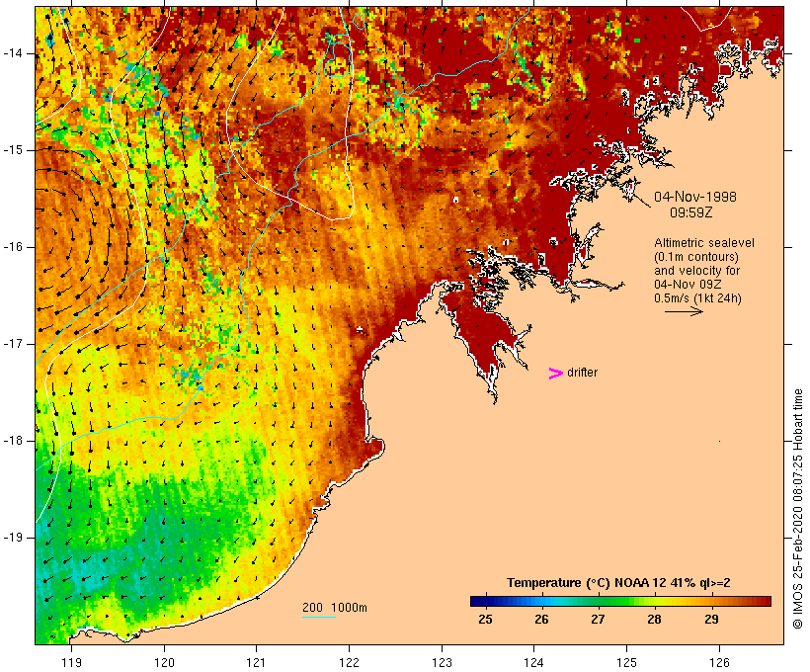Click the '04-Nov 09Z' text line

[x=688, y=285]
